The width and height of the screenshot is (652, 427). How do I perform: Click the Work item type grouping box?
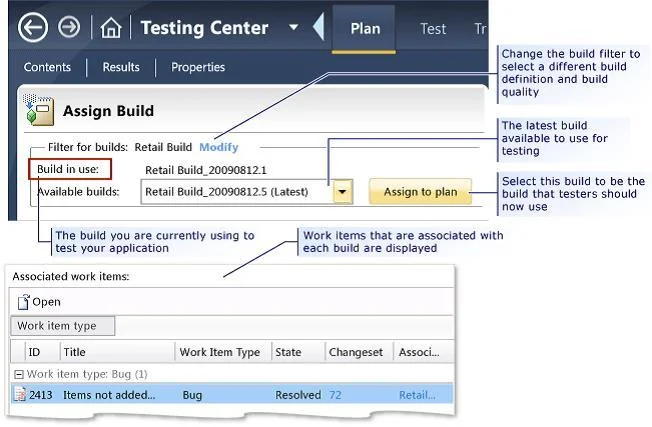point(62,326)
